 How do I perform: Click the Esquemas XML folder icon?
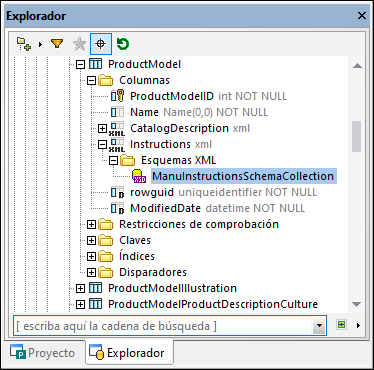click(x=128, y=160)
